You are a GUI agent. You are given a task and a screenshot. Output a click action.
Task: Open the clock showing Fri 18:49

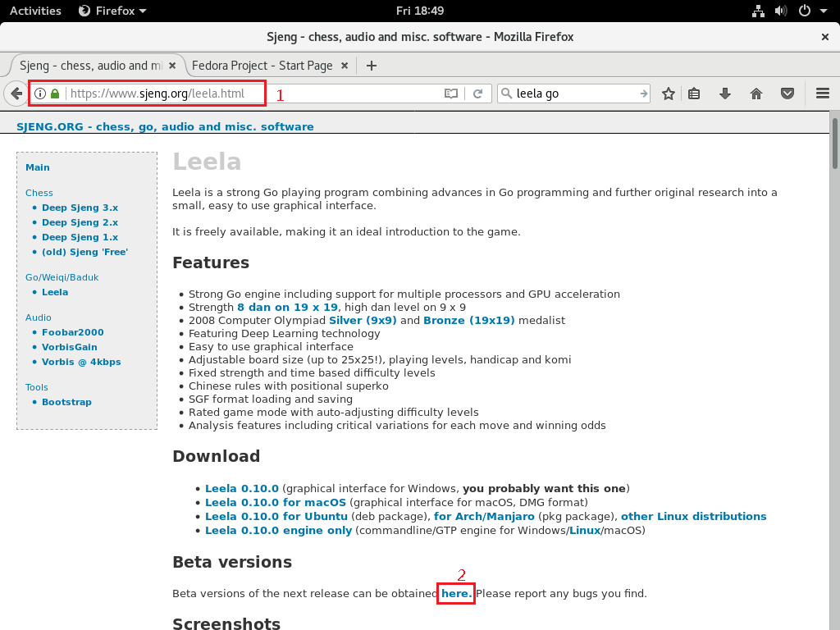420,11
